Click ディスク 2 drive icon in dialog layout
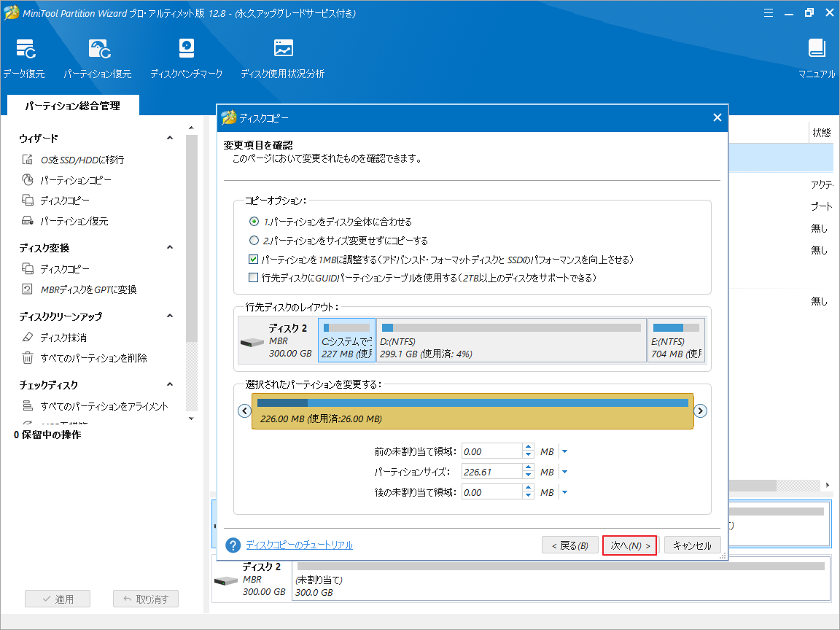Viewport: 840px width, 630px height. pyautogui.click(x=252, y=342)
